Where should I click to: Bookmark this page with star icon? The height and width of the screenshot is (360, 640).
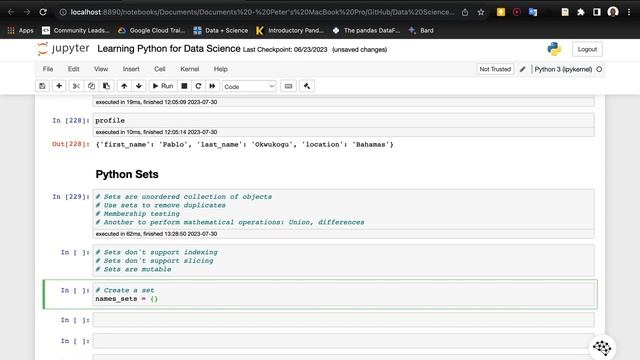coord(481,12)
